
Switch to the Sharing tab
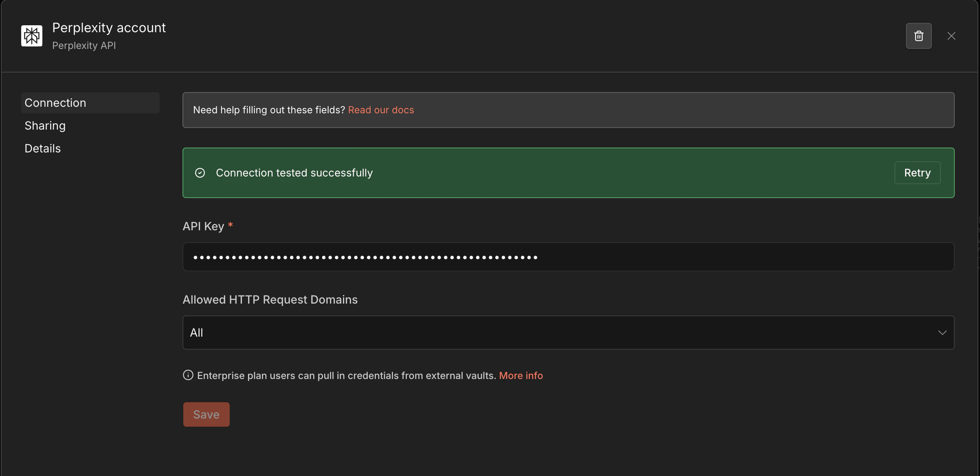pos(45,126)
